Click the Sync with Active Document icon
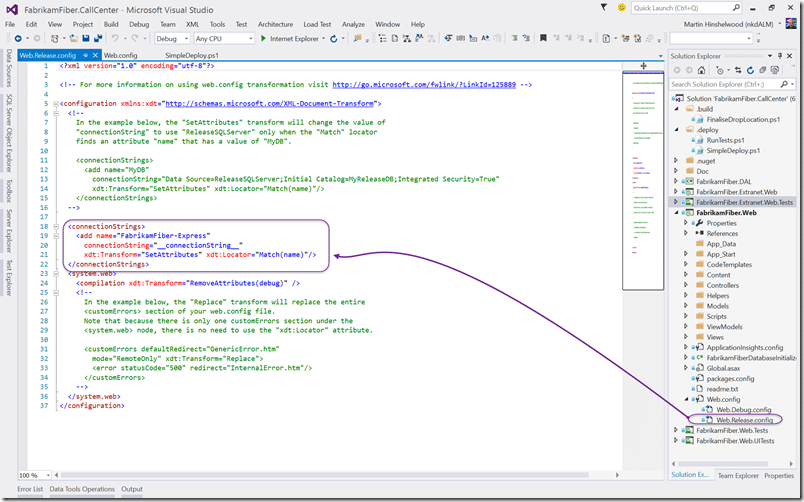Viewport: 804px width, 502px height. (738, 70)
